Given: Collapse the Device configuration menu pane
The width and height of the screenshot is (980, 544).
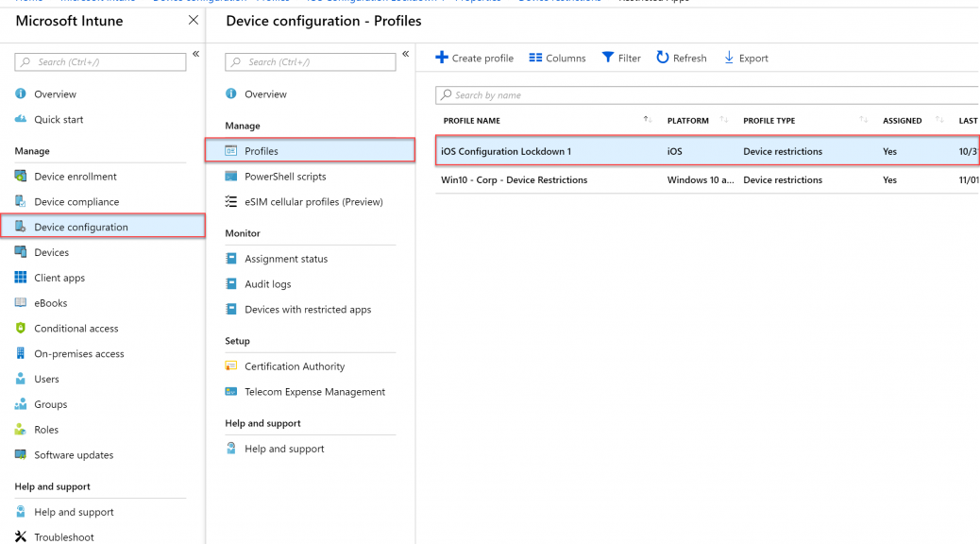Looking at the screenshot, I should pos(406,54).
